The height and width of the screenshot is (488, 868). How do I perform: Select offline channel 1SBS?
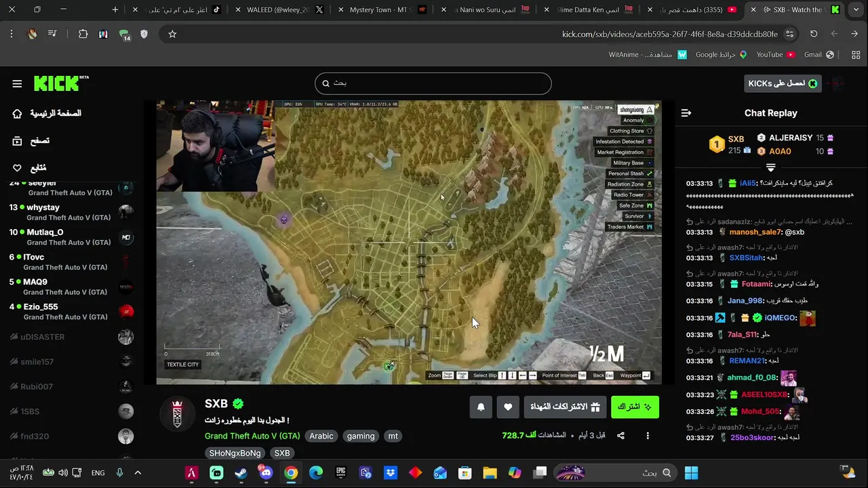71,411
